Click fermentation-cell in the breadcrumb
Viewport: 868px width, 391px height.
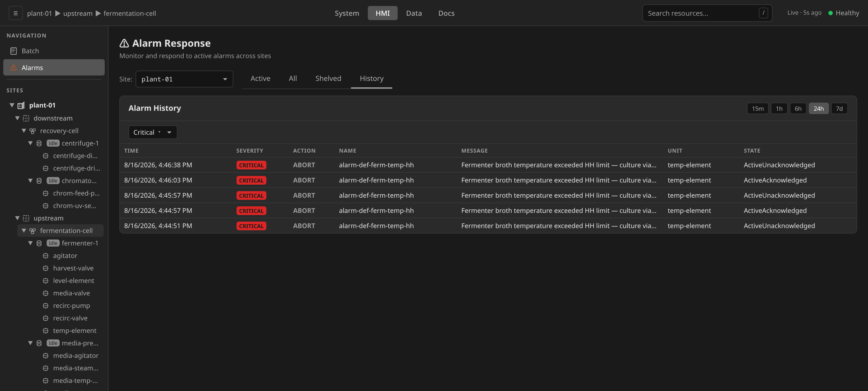(x=130, y=14)
